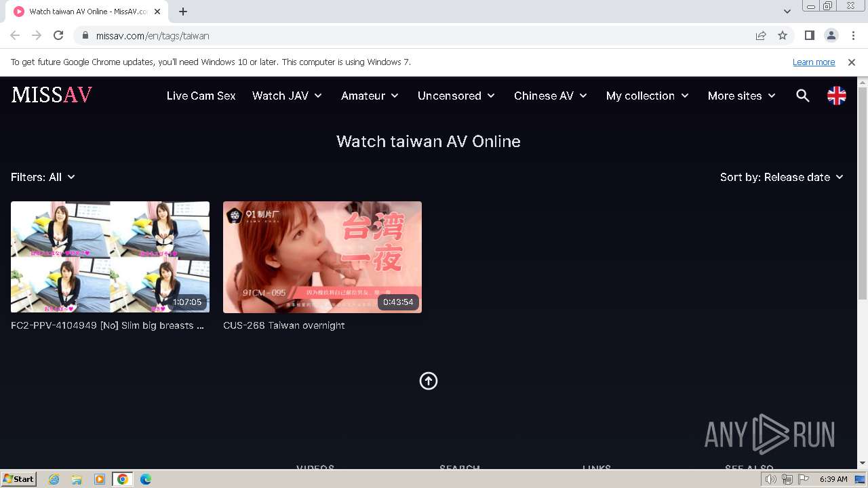Viewport: 868px width, 488px height.
Task: Dismiss the Chrome update notice
Action: [852, 62]
